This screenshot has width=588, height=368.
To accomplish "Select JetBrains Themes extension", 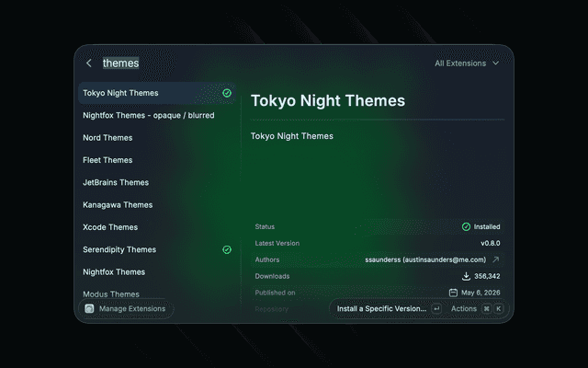I will click(157, 182).
